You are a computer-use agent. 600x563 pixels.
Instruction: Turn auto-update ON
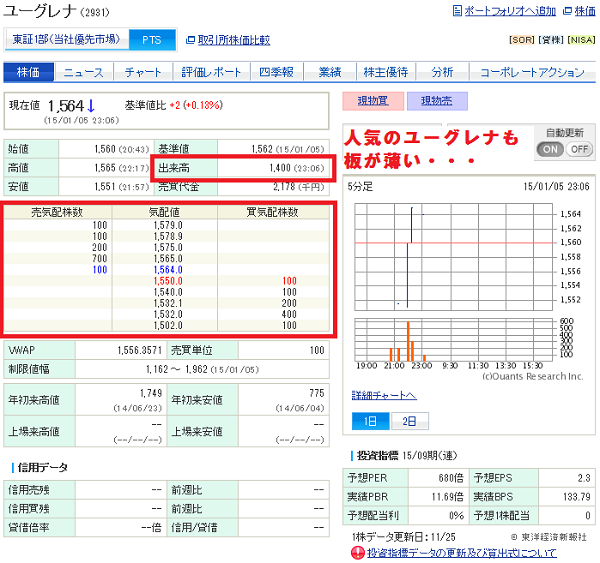550,149
